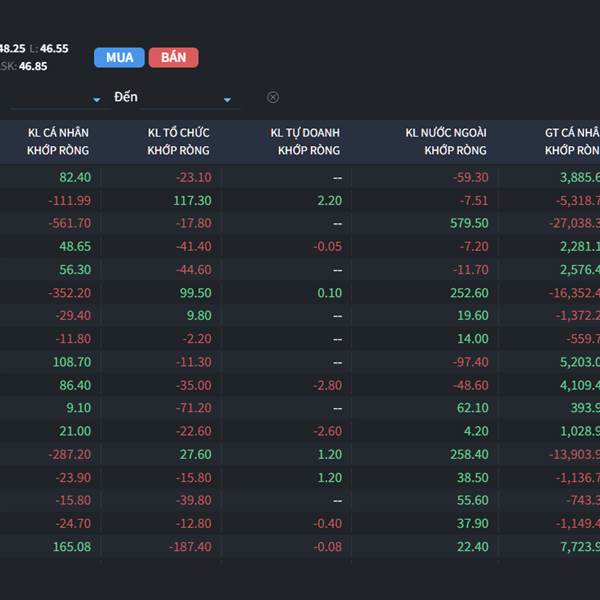Select the 258.40 foreign volume cell

(469, 454)
